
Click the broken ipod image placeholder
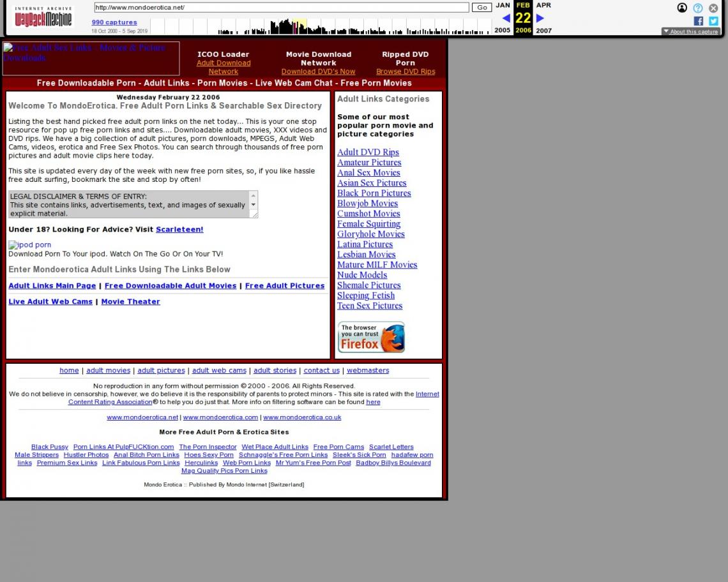tap(30, 244)
